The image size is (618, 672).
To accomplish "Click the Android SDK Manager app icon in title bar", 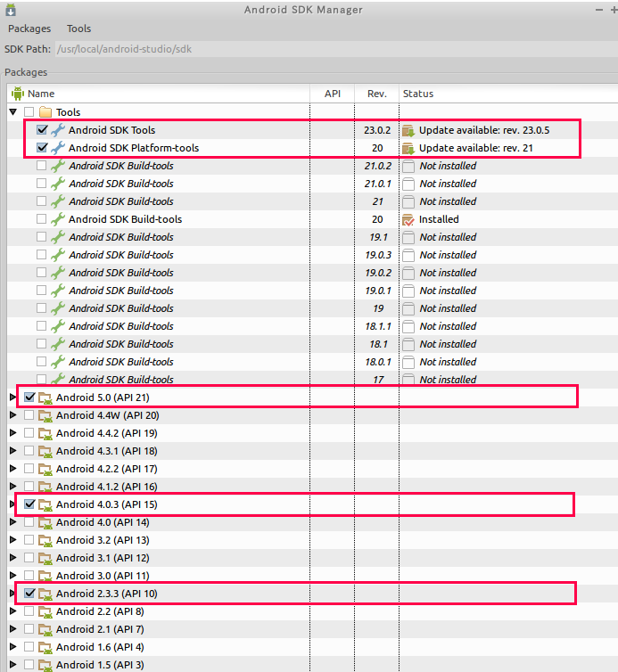I will click(x=11, y=10).
